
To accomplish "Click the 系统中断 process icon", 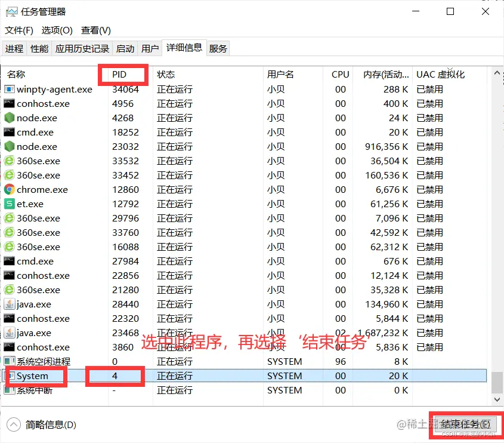I will (10, 390).
